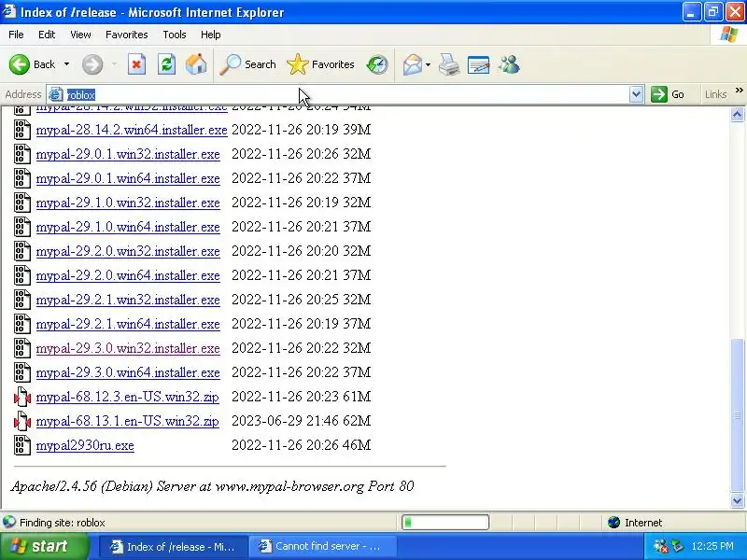
Task: Download mypal-29.0.1.win32.installer.exe
Action: pos(128,154)
